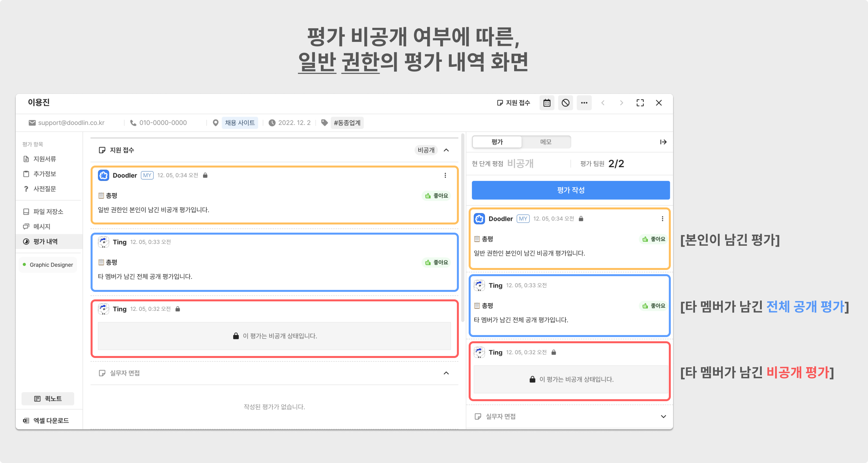Toggle fullscreen expand icon
The height and width of the screenshot is (463, 868).
(640, 103)
